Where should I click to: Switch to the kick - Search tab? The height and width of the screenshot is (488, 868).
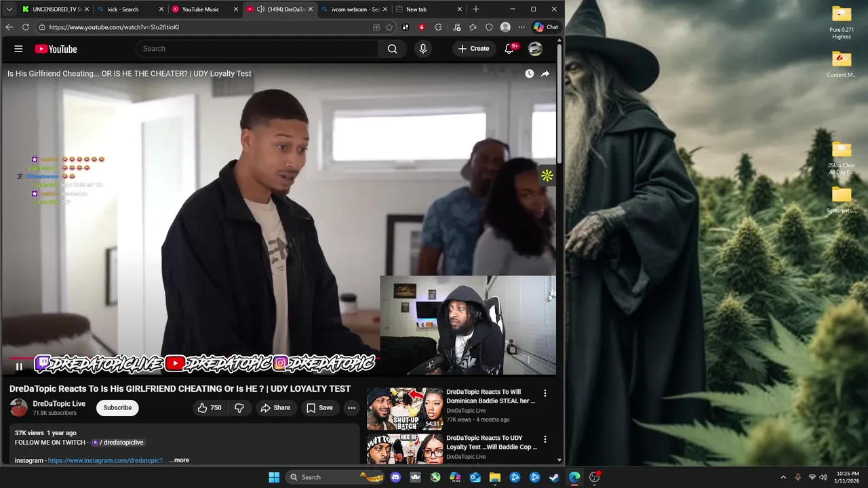tap(129, 9)
